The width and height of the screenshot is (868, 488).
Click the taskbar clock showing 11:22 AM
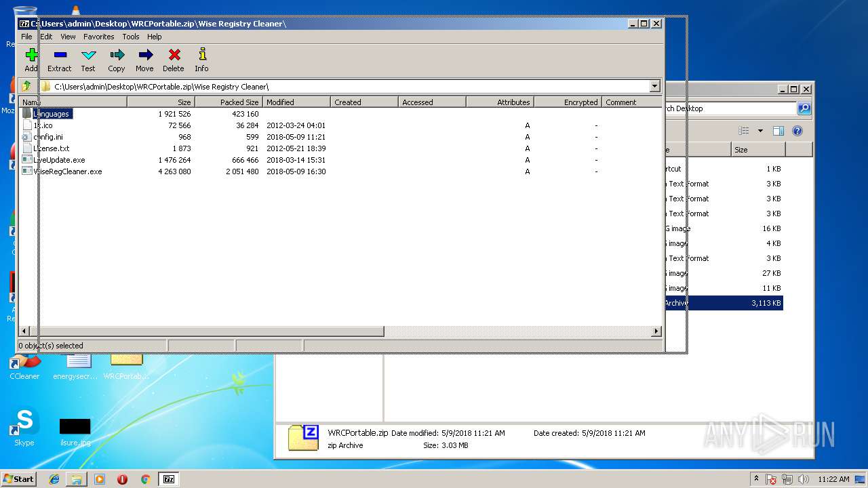[x=833, y=479]
